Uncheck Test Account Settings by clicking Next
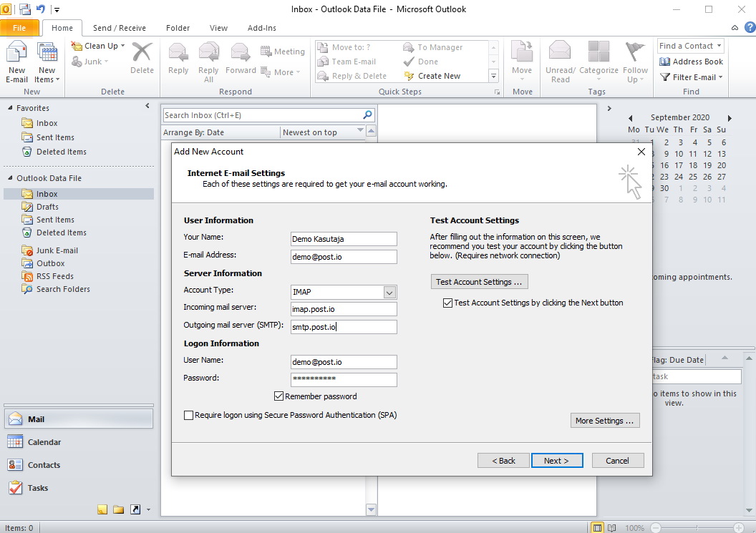The width and height of the screenshot is (756, 533). pos(447,303)
